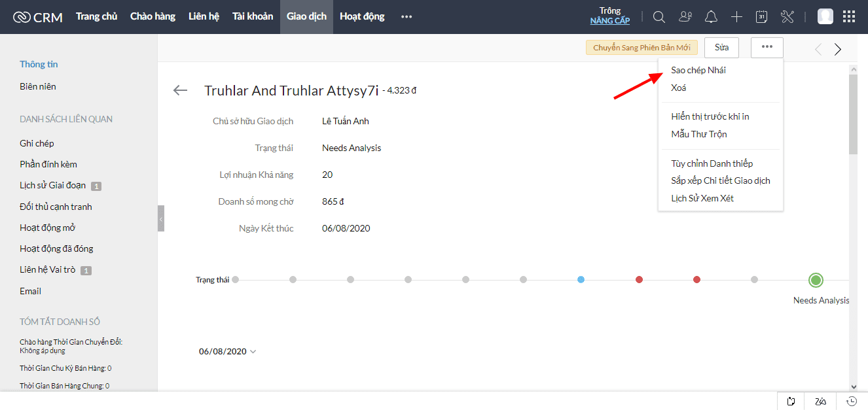
Task: Click the plus icon to create record
Action: [x=736, y=17]
